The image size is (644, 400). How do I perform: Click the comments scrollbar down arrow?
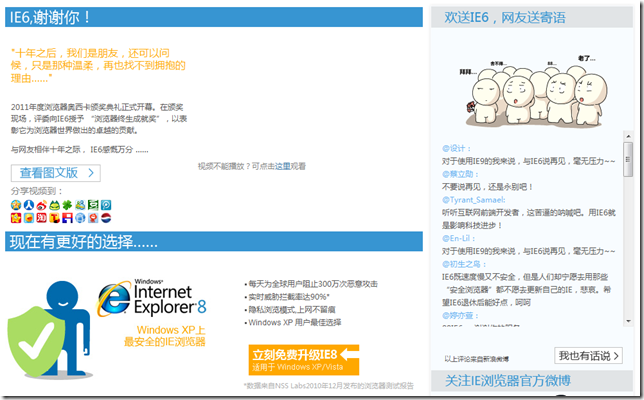(x=628, y=321)
